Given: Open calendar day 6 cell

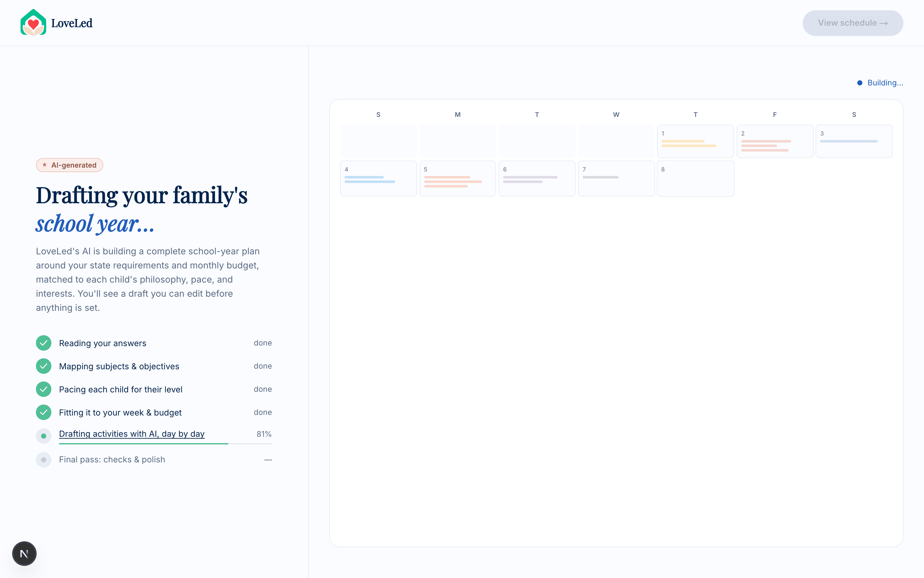Looking at the screenshot, I should 537,179.
